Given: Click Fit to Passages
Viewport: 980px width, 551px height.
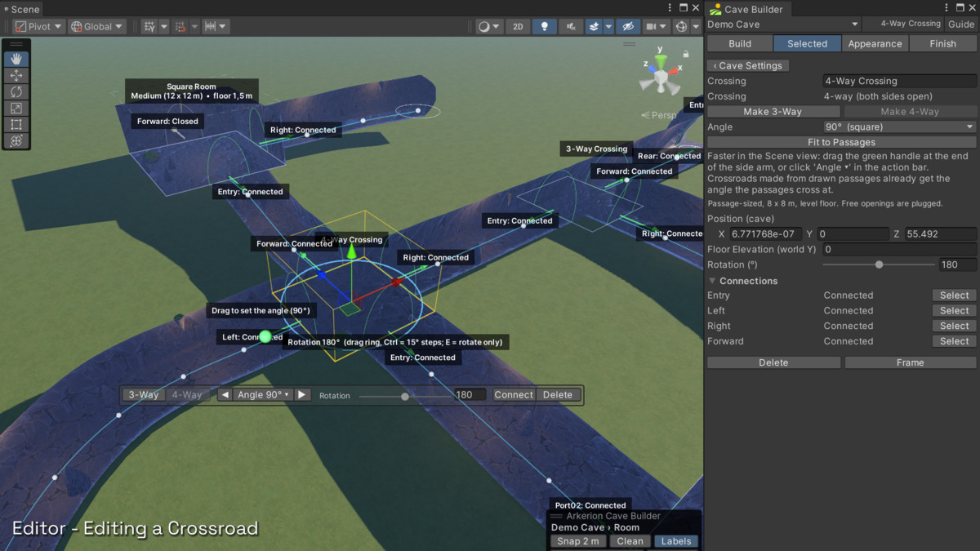Looking at the screenshot, I should 841,142.
